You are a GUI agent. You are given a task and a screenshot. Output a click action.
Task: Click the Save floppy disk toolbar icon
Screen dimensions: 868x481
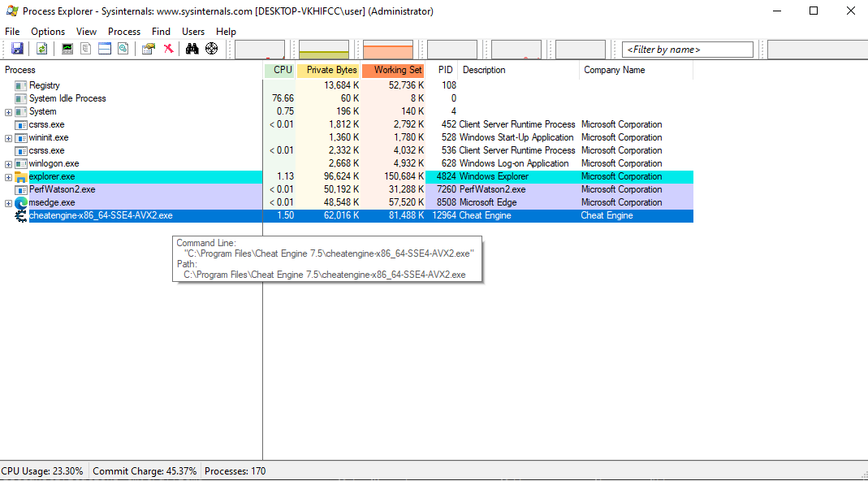[x=17, y=49]
